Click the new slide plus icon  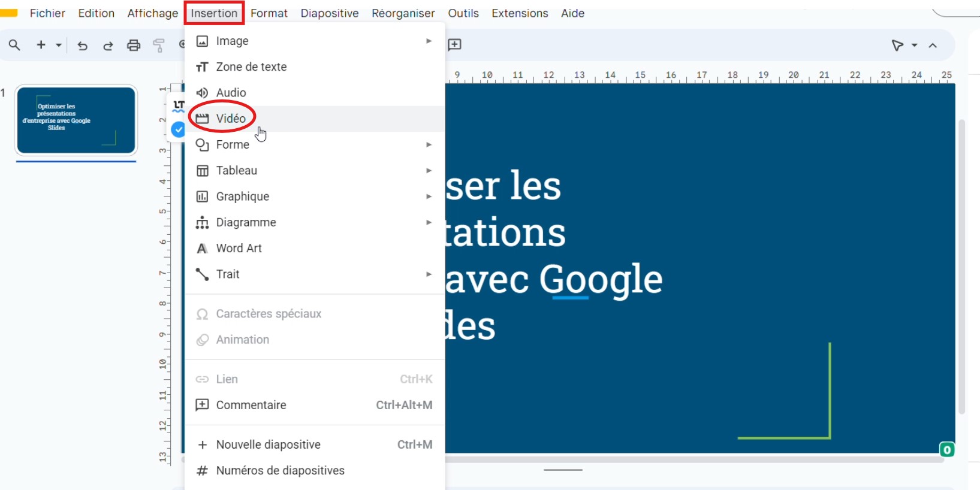coord(41,45)
